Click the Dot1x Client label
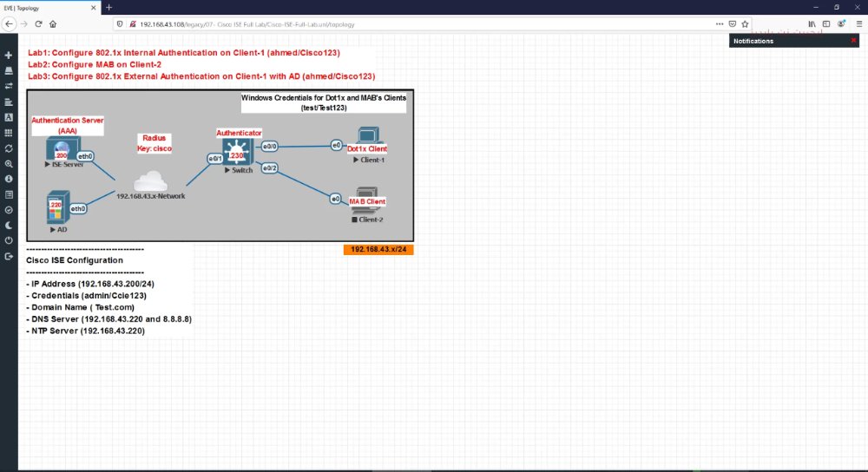This screenshot has height=472, width=868. tap(367, 149)
